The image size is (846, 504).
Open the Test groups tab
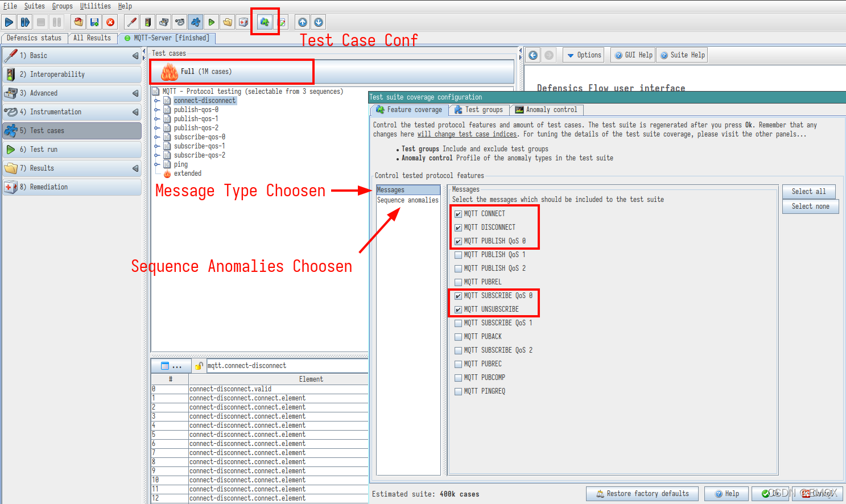(x=478, y=110)
